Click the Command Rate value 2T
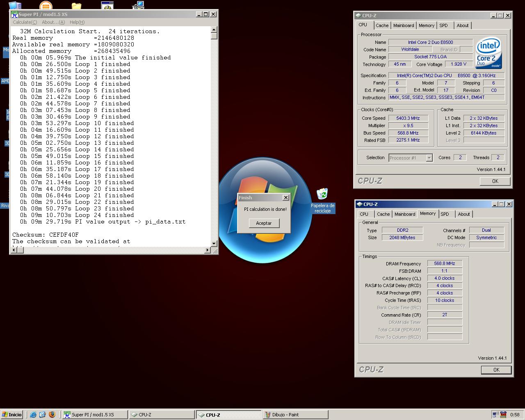Image resolution: width=525 pixels, height=420 pixels. (x=445, y=315)
